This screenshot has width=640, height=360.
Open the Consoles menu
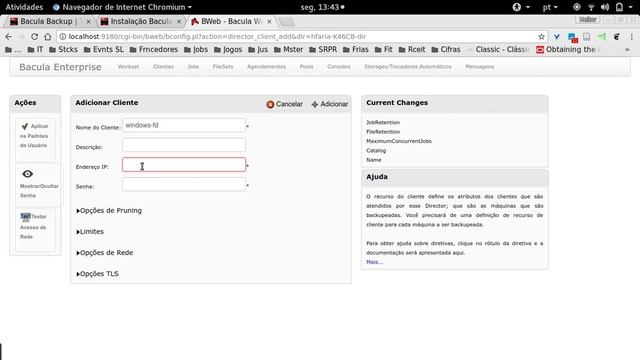tap(339, 67)
